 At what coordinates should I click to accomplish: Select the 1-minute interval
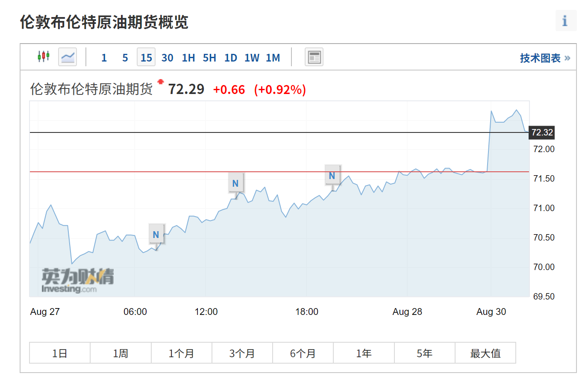[104, 58]
